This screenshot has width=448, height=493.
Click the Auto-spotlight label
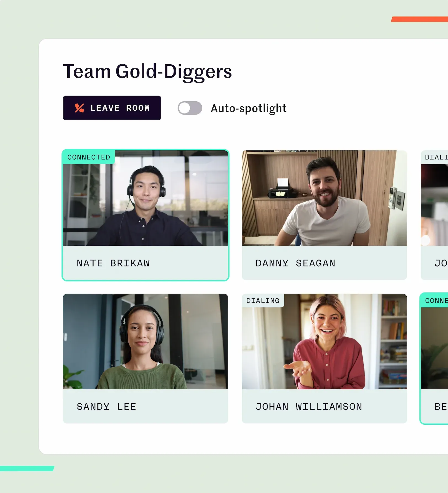[x=248, y=108]
